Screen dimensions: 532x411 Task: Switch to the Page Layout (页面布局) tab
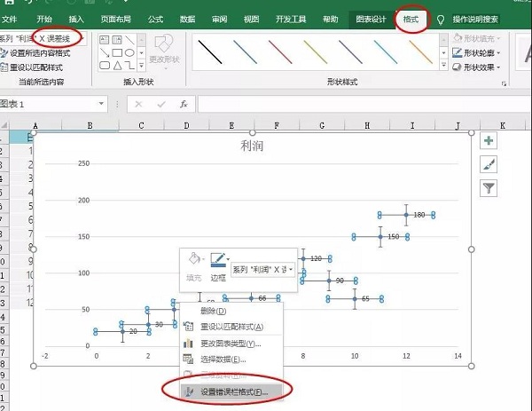point(115,20)
